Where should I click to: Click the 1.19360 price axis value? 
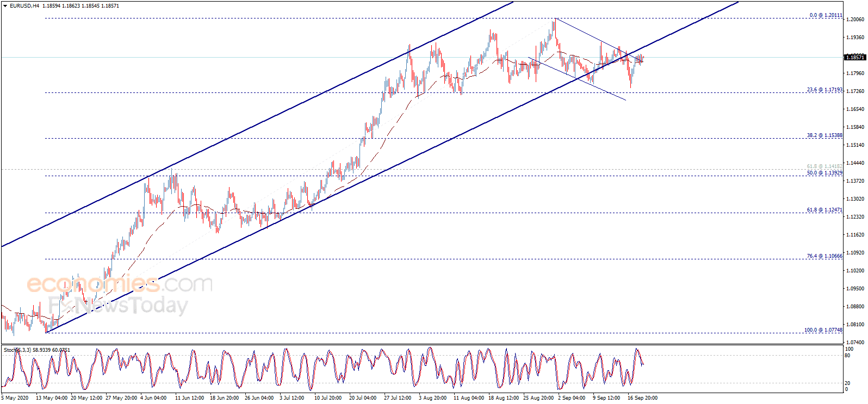[855, 38]
